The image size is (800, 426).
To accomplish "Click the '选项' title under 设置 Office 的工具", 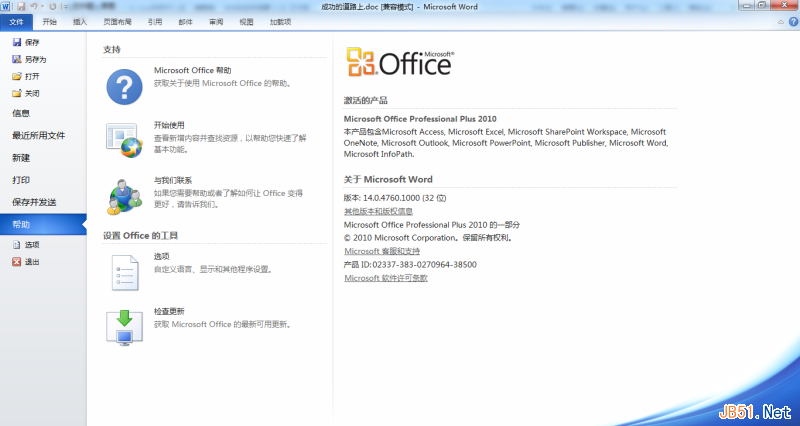I will tap(161, 256).
